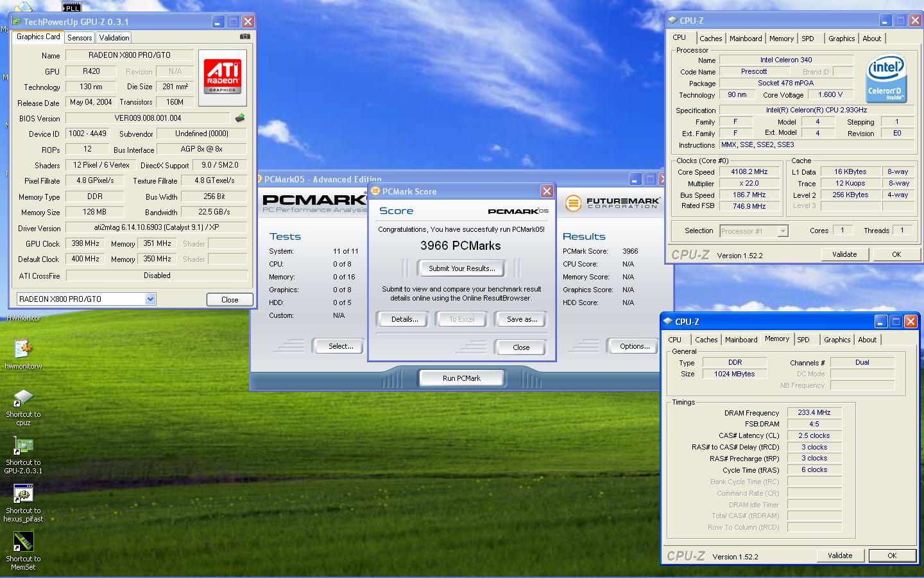This screenshot has height=578, width=924.
Task: Click the BIOS save chip icon in GPU-Z
Action: pos(240,118)
